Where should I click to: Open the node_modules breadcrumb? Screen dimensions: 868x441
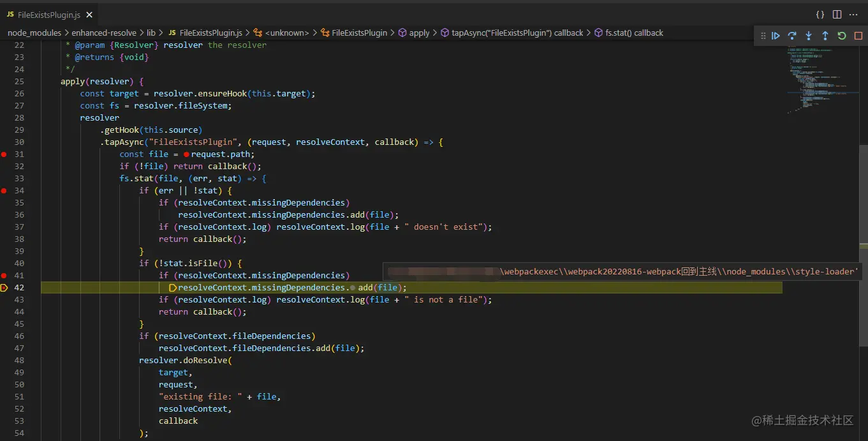[x=34, y=33]
